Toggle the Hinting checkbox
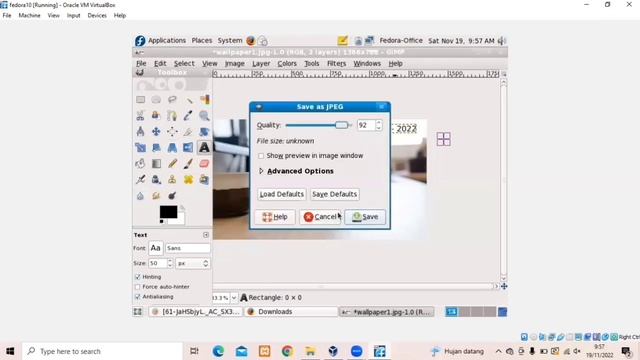Screen dimensions: 640x360 pos(138,277)
